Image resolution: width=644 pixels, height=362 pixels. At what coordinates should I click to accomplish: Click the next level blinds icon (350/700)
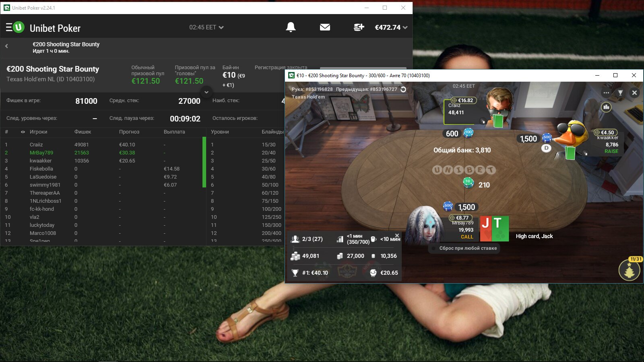(x=340, y=239)
